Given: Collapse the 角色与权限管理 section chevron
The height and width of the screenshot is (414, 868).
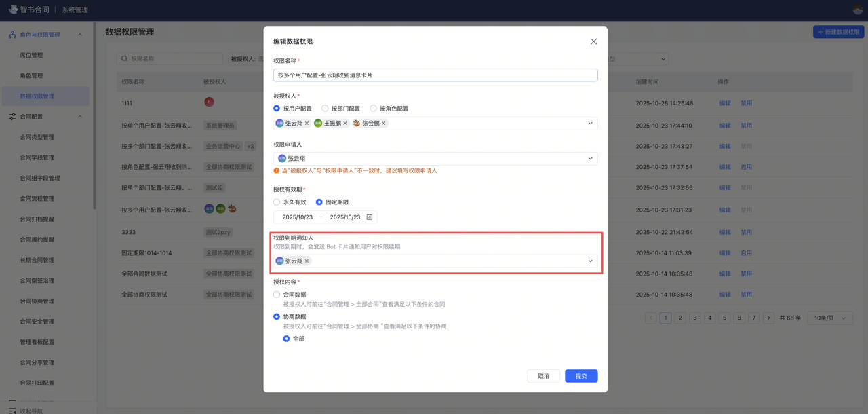Looking at the screenshot, I should click(80, 34).
